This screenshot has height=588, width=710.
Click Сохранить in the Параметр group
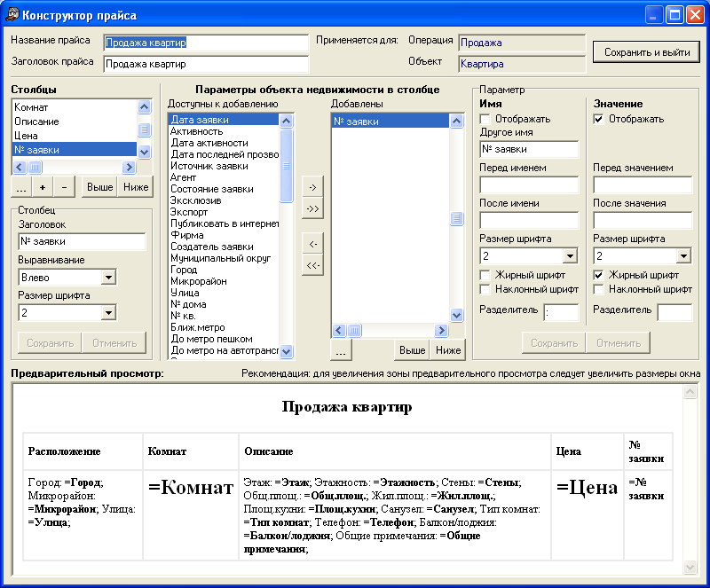pyautogui.click(x=554, y=343)
